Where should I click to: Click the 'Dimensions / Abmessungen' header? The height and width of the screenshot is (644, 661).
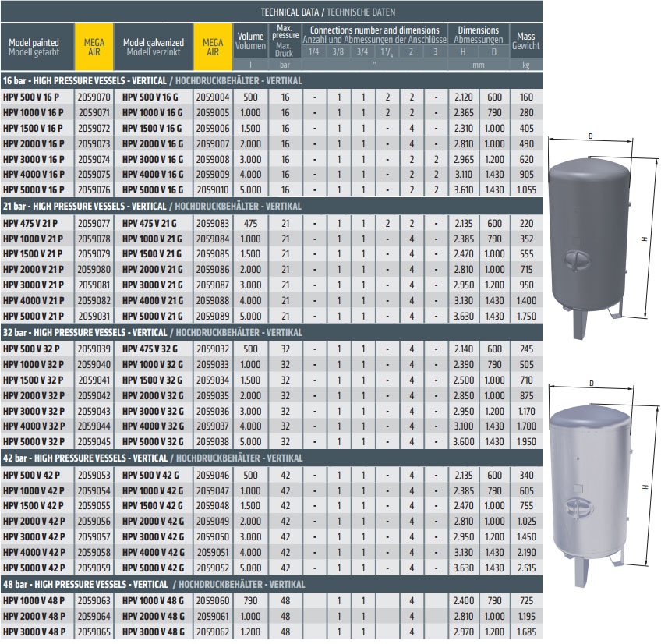479,34
